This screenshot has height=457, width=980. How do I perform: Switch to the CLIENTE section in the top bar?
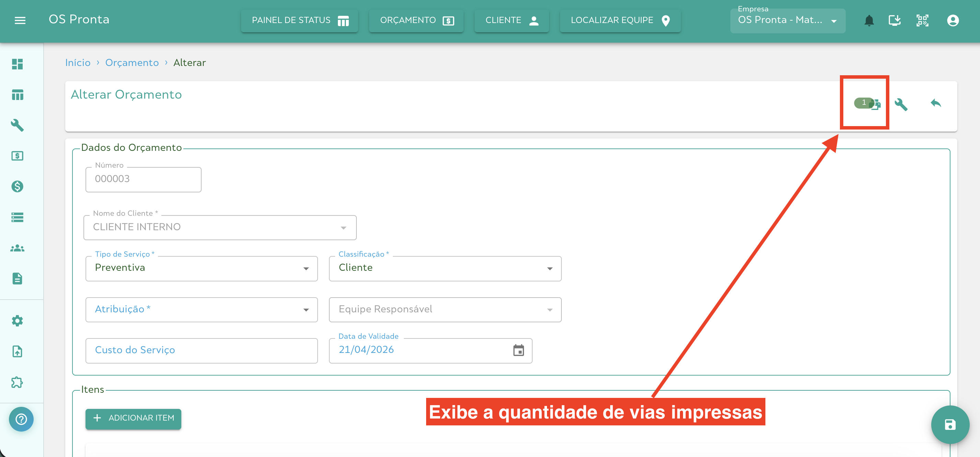[x=511, y=20]
